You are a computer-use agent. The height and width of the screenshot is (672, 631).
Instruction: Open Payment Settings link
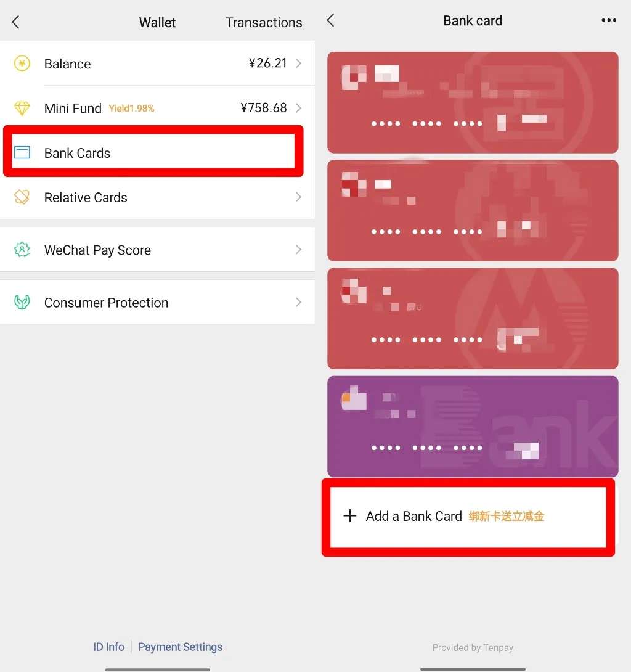(181, 647)
